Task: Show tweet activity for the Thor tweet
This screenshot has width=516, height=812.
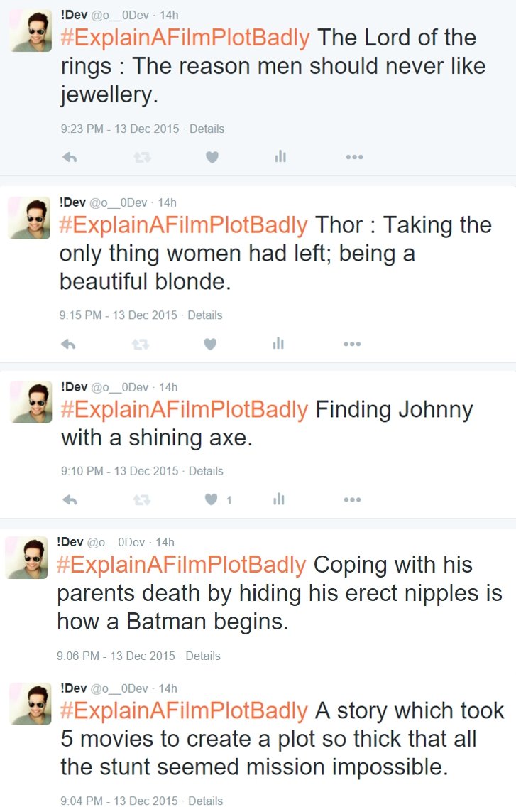Action: click(x=278, y=344)
